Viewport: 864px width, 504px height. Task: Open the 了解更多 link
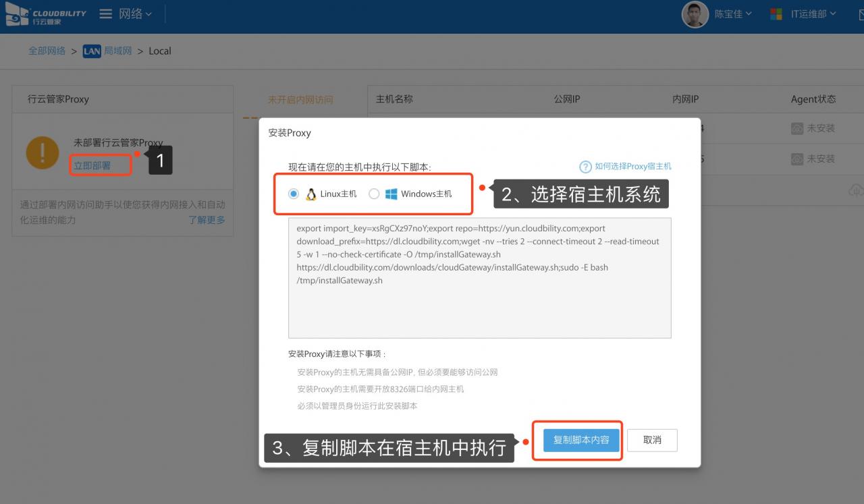pyautogui.click(x=207, y=220)
